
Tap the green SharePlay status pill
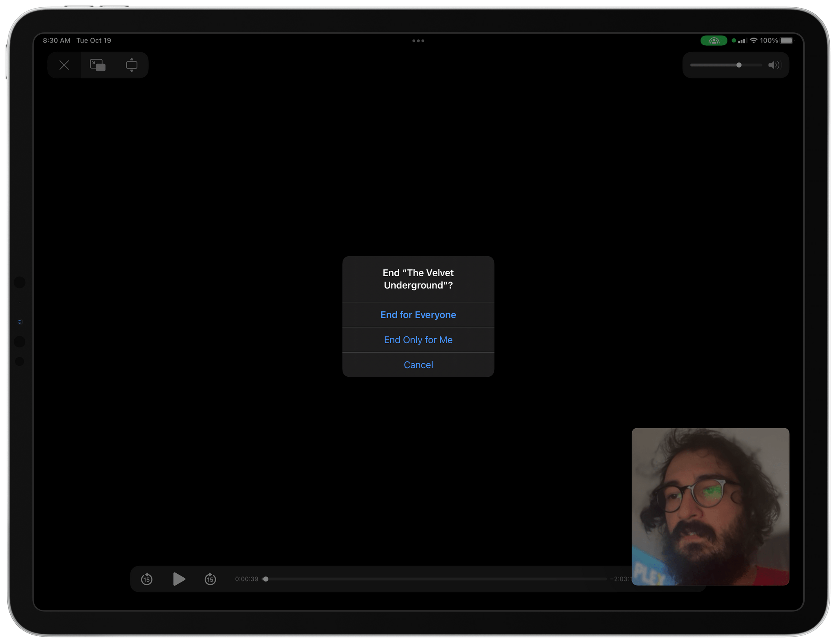pos(714,40)
